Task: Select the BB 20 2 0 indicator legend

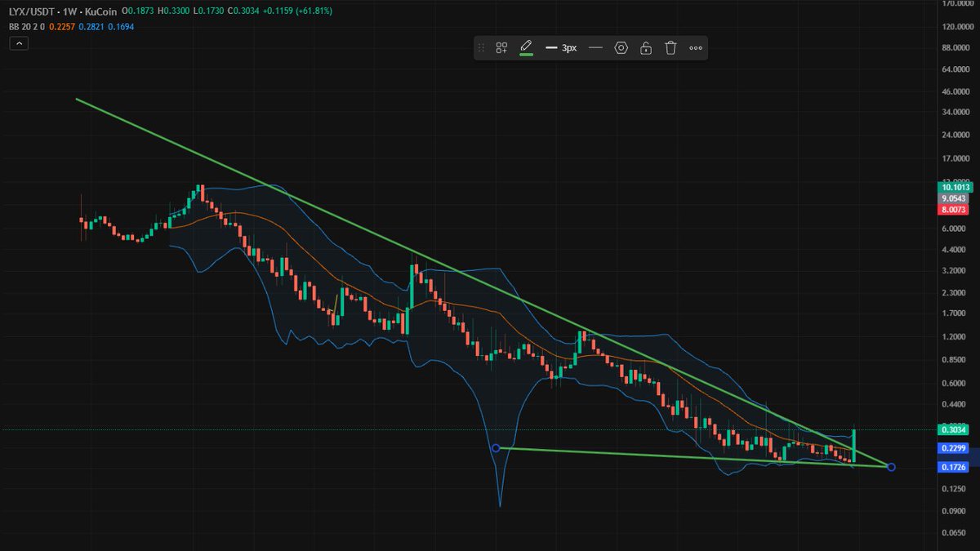Action: click(27, 27)
